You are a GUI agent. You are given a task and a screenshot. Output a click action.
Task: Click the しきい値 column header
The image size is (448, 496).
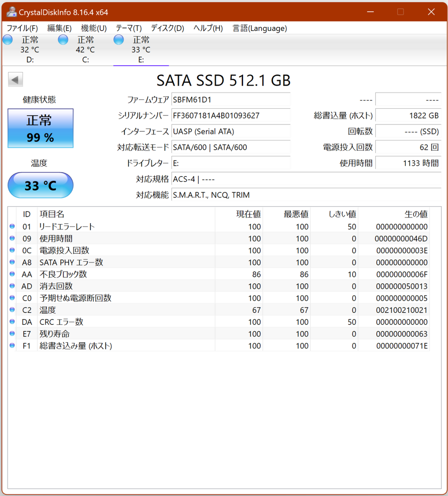pyautogui.click(x=334, y=214)
